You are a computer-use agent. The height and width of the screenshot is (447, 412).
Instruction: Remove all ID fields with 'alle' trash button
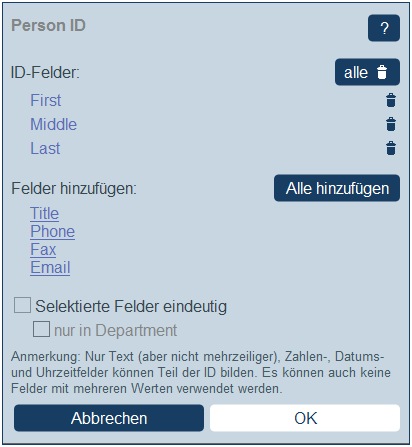coord(367,72)
